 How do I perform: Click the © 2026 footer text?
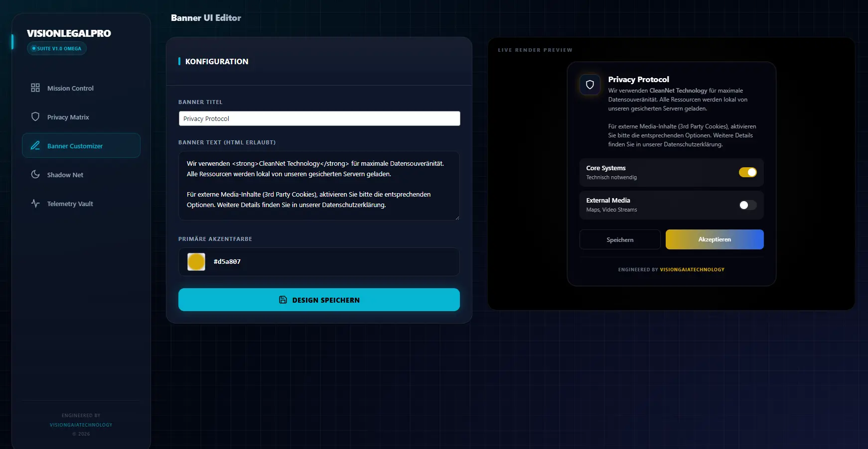click(x=81, y=434)
